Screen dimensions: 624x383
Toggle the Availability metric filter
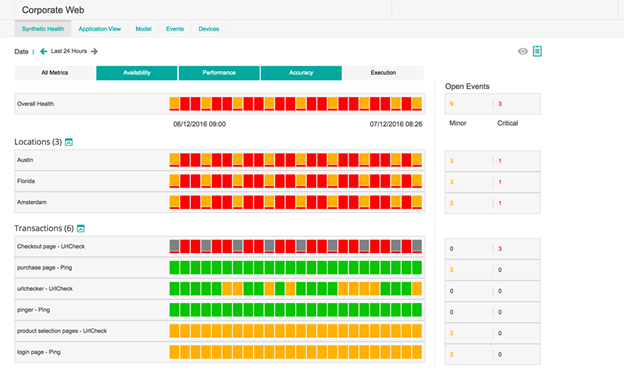tap(137, 73)
